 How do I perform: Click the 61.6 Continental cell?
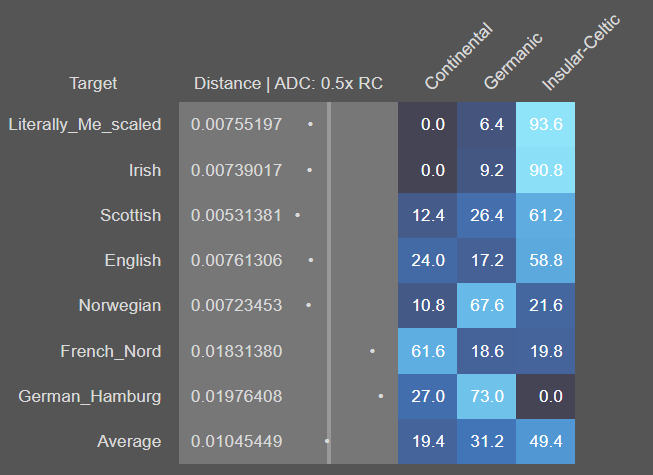coord(427,351)
